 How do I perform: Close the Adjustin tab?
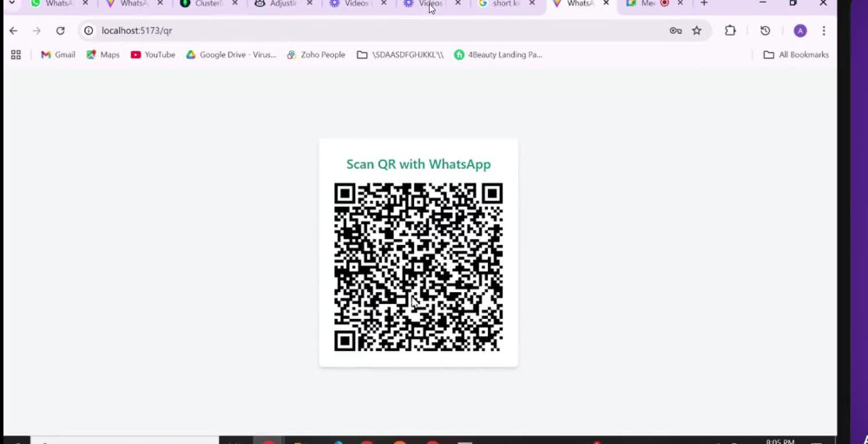coord(310,3)
